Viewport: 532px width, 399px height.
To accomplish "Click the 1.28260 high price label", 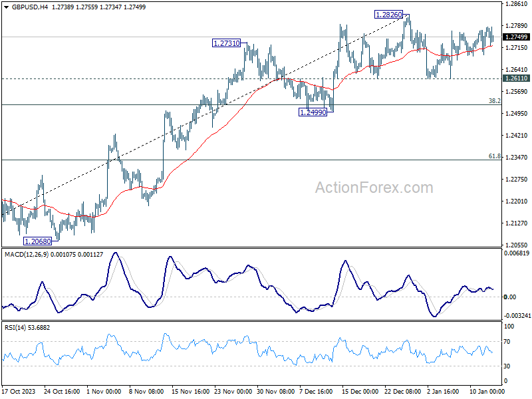I will [x=388, y=15].
